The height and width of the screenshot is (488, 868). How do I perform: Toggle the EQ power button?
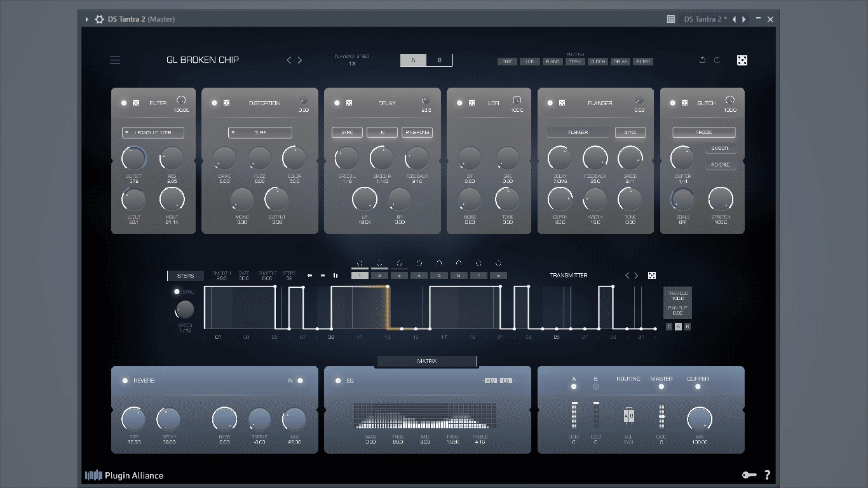(x=337, y=381)
